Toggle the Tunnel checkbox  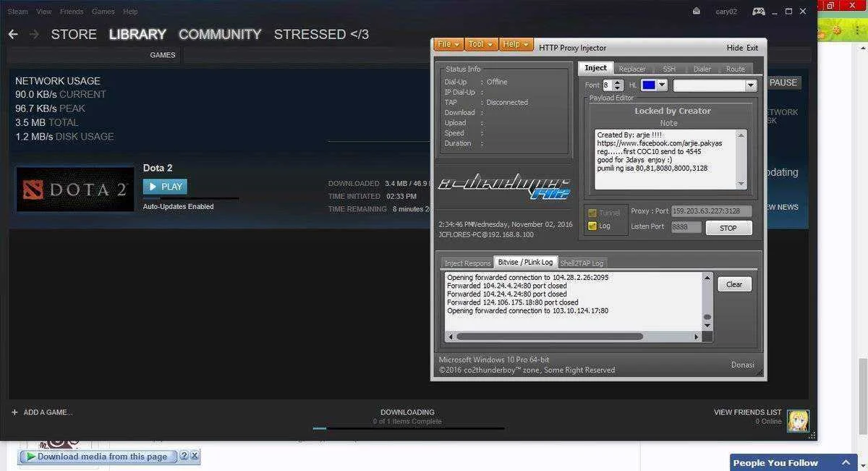tap(592, 213)
